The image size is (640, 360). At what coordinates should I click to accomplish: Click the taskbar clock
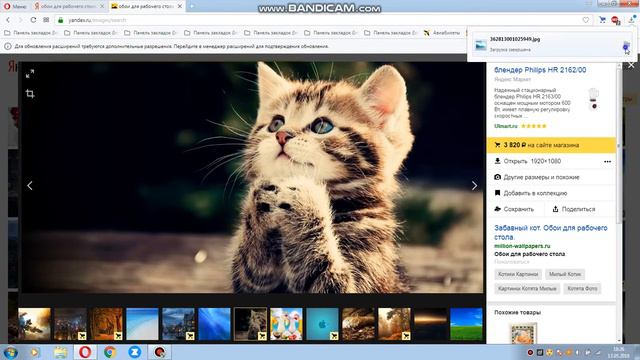pos(619,352)
